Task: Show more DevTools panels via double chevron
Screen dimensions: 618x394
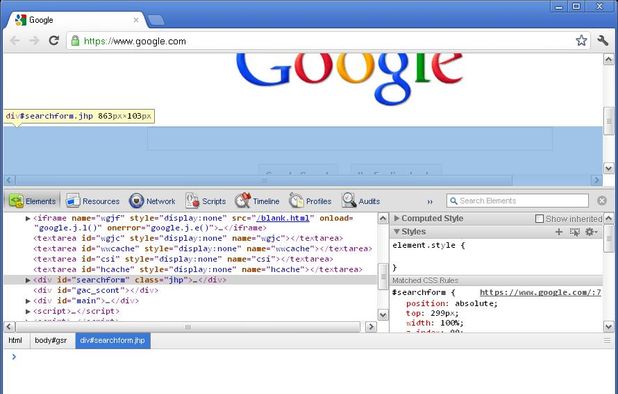Action: 430,201
